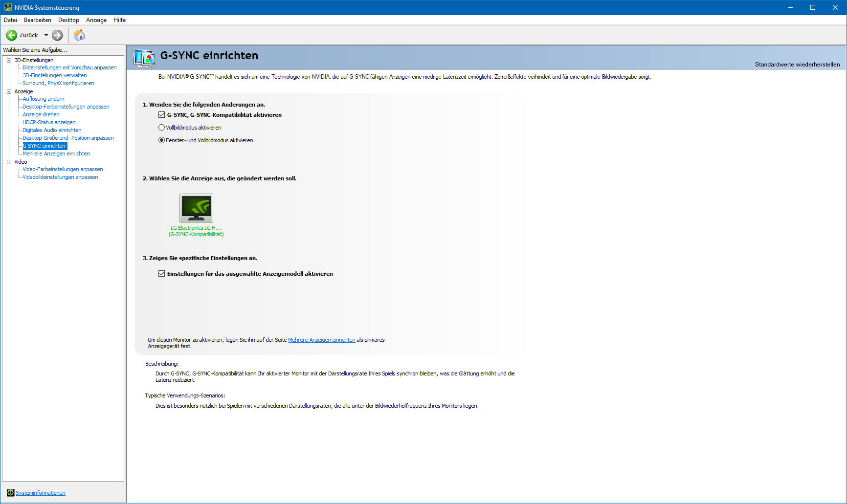Click the Anzeige category label in tree

tap(23, 91)
